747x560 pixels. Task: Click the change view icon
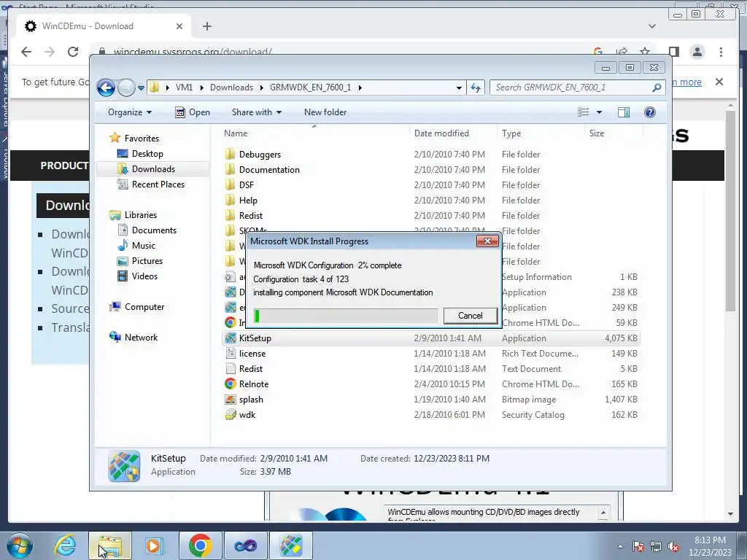[583, 112]
